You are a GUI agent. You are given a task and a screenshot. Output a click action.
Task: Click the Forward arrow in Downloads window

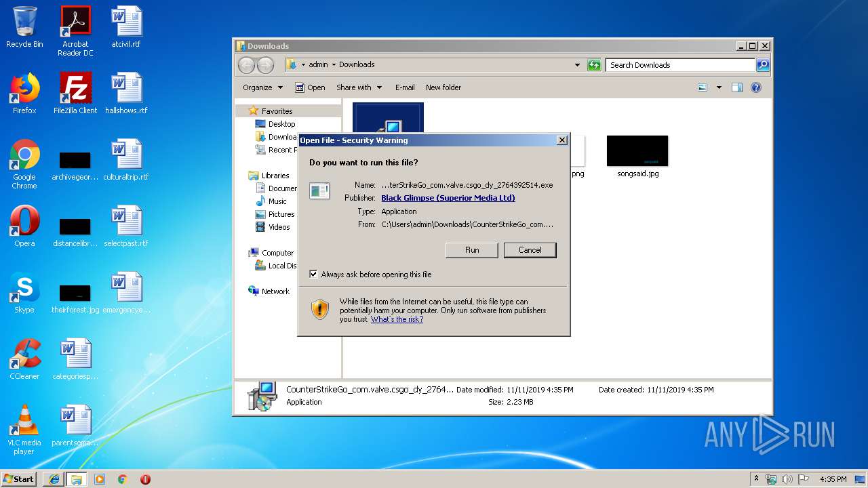[x=266, y=65]
